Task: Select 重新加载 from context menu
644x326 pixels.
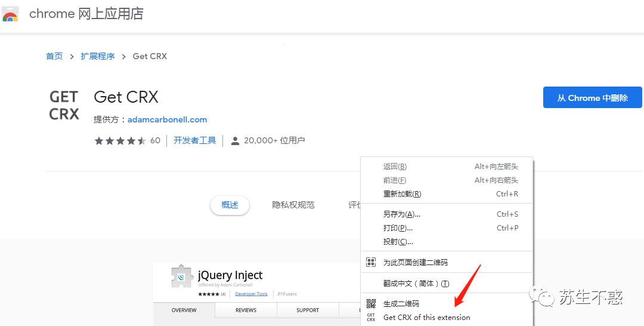Action: point(447,193)
